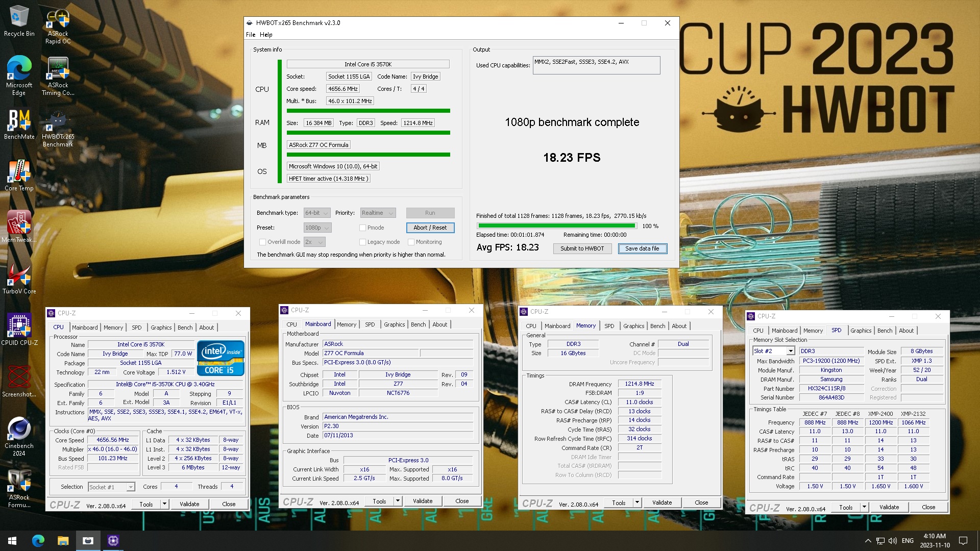Open the volume tray icon

(x=892, y=541)
